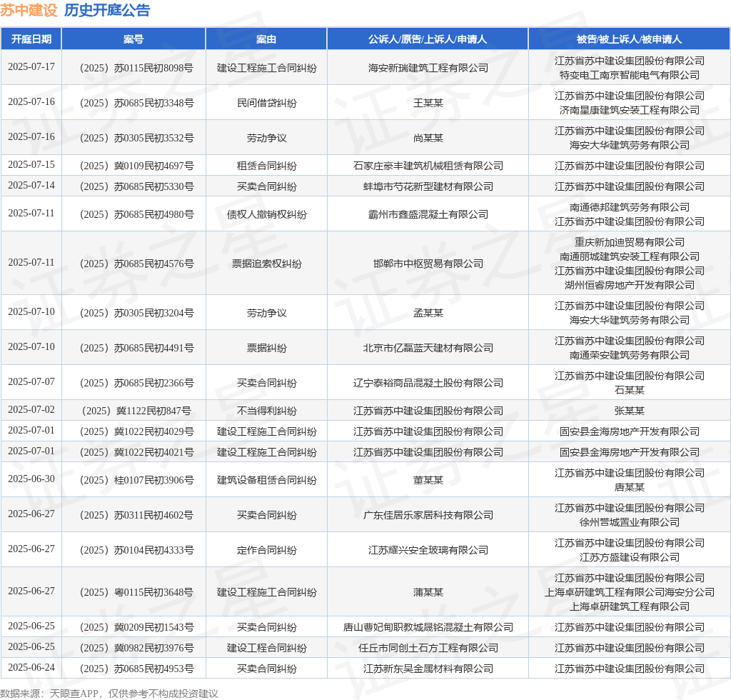The width and height of the screenshot is (731, 700).
Task: Click case cause 票据追索权纠纷
Action: click(x=267, y=264)
